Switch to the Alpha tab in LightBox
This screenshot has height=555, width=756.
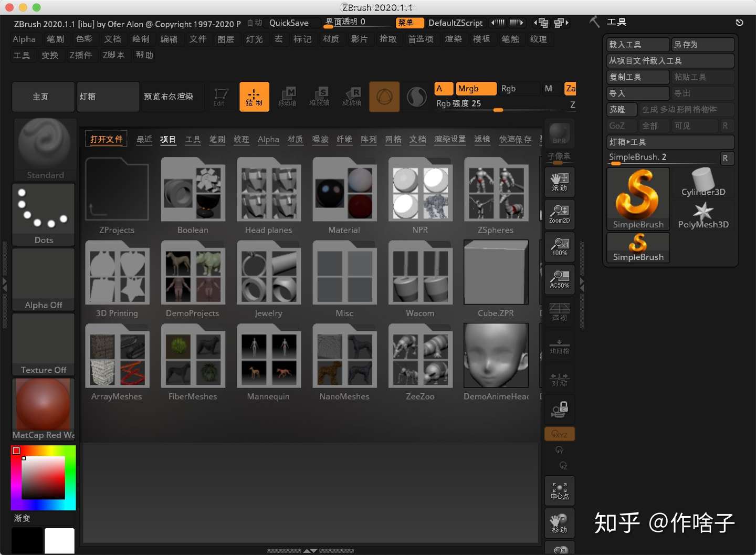coord(268,140)
